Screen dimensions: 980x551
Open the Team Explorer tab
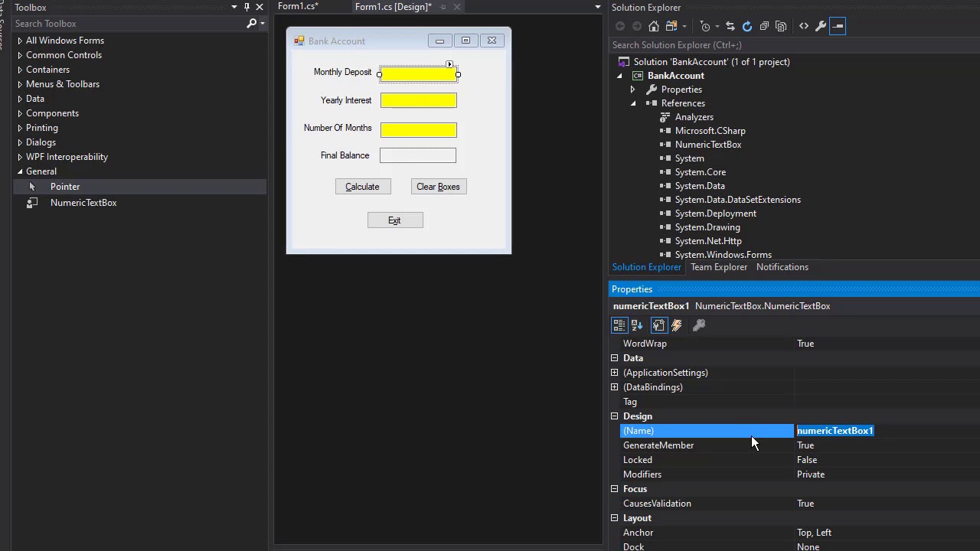point(719,267)
